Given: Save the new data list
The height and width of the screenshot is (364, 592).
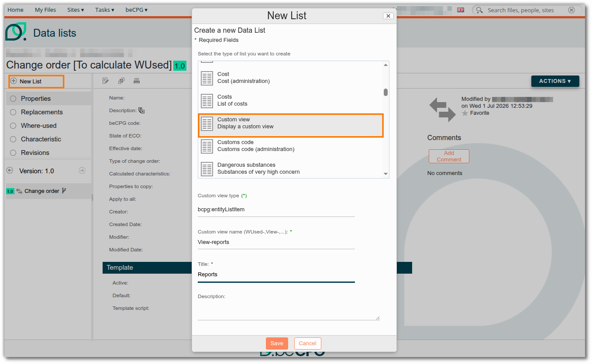Looking at the screenshot, I should (x=277, y=343).
